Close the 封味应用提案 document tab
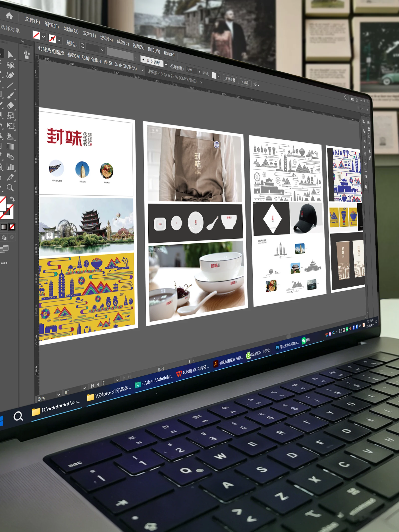The image size is (399, 532). click(x=142, y=70)
